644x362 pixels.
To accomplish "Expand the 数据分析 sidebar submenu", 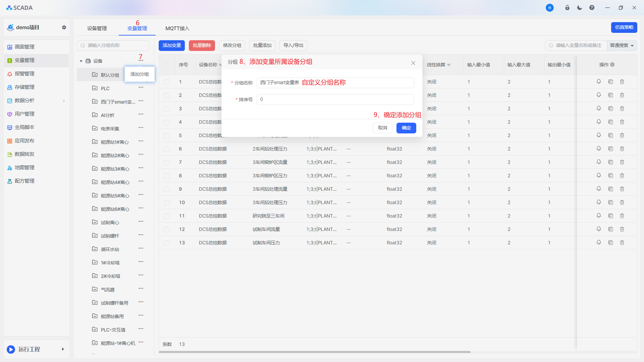I will point(64,101).
